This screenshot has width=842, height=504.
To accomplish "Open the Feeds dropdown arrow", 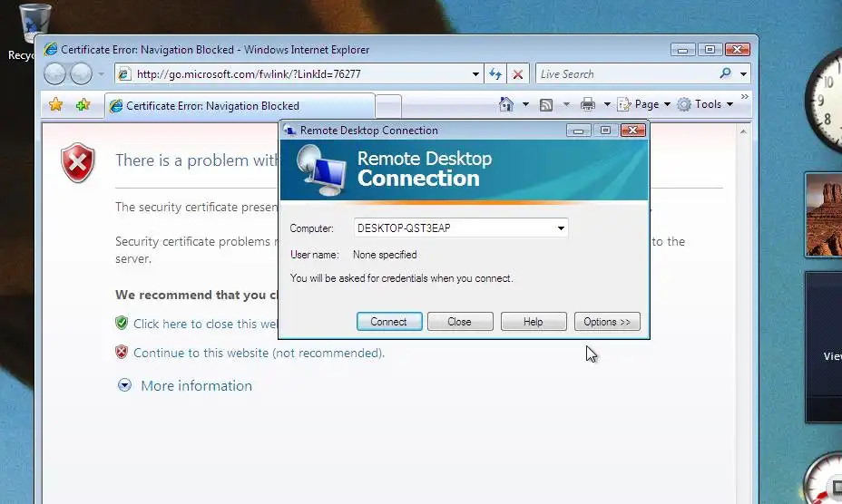I will [566, 104].
